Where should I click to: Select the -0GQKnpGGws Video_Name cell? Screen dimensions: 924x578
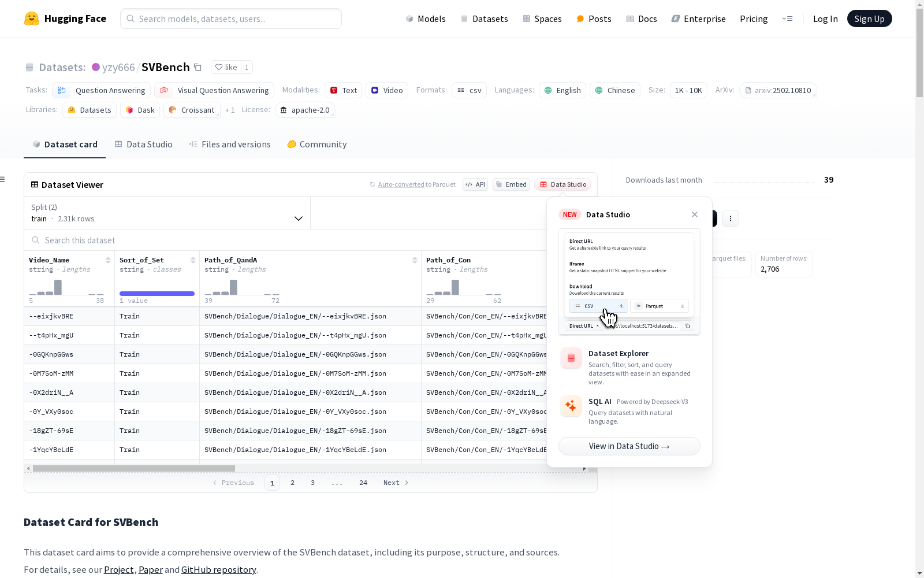69,354
